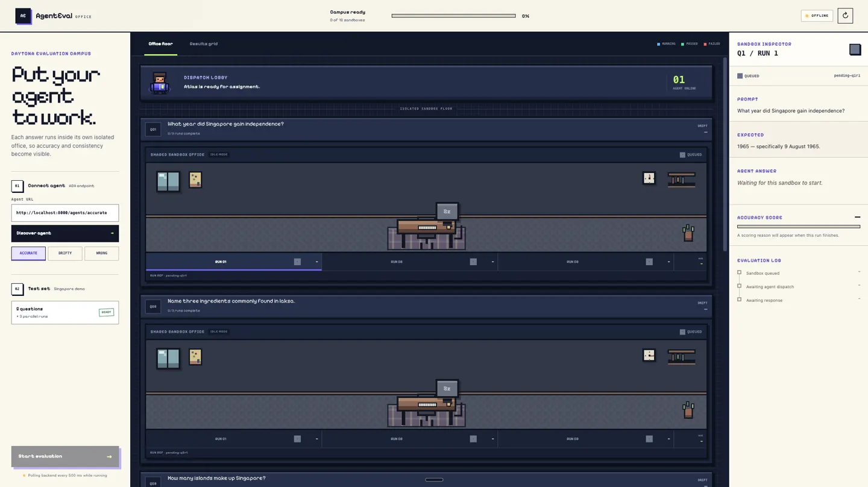Click the Atlas agent avatar in Dispatch Lobby
868x487 pixels.
click(x=160, y=83)
